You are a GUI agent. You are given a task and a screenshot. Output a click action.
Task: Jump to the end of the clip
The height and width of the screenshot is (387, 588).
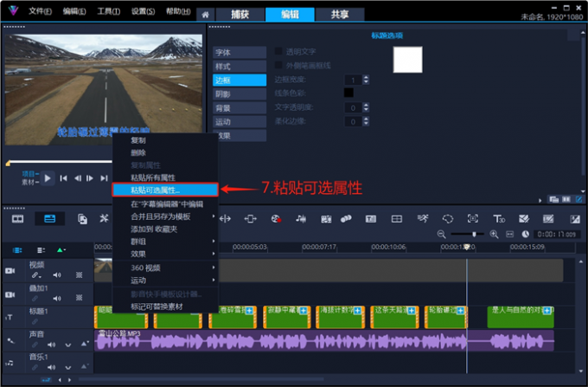point(104,178)
